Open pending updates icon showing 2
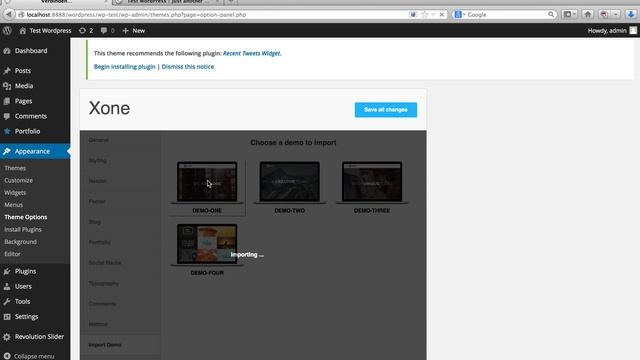Screen dimensions: 640x360 pyautogui.click(x=86, y=31)
